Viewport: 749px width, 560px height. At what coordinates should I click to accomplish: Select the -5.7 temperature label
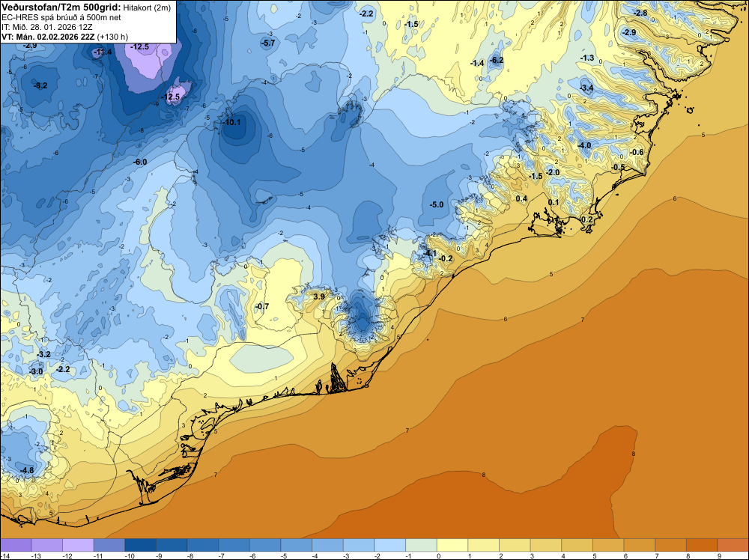coord(268,43)
